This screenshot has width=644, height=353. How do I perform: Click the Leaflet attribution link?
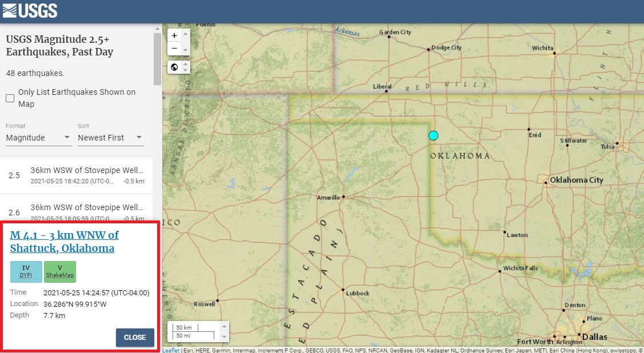[171, 350]
